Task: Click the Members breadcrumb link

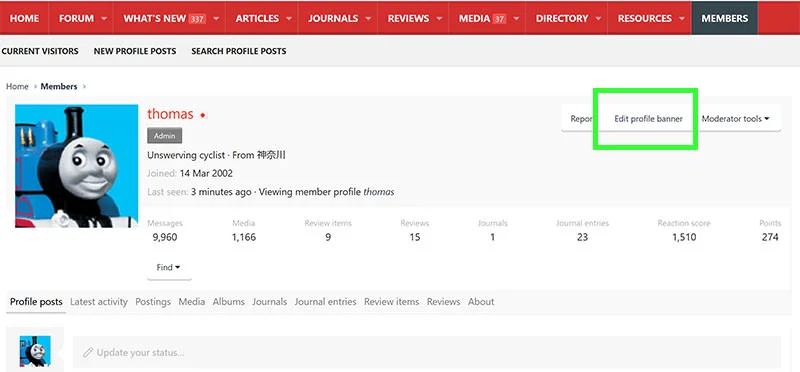Action: point(59,86)
